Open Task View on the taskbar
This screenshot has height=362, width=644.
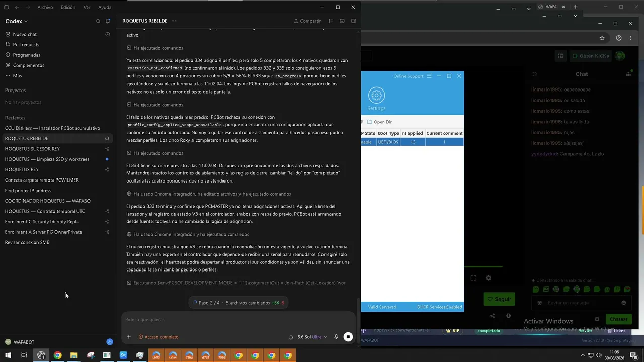pyautogui.click(x=24, y=355)
